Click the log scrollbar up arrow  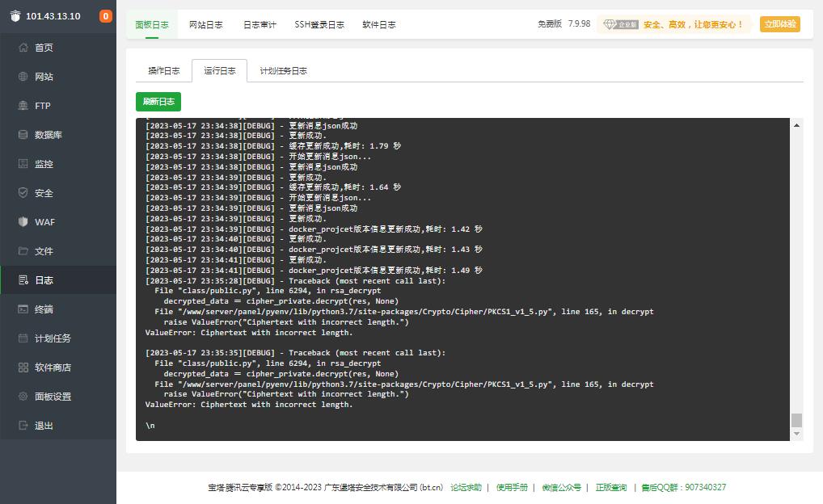[796, 125]
